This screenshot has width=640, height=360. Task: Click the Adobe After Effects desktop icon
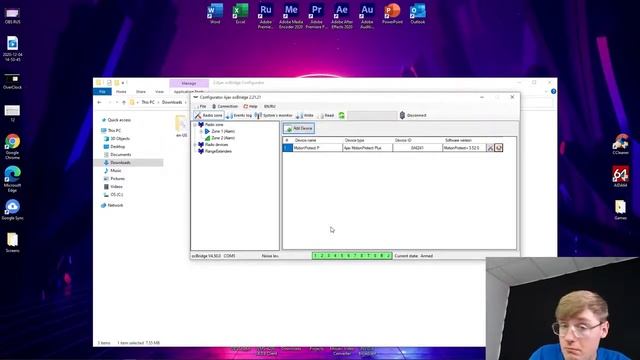pos(342,16)
